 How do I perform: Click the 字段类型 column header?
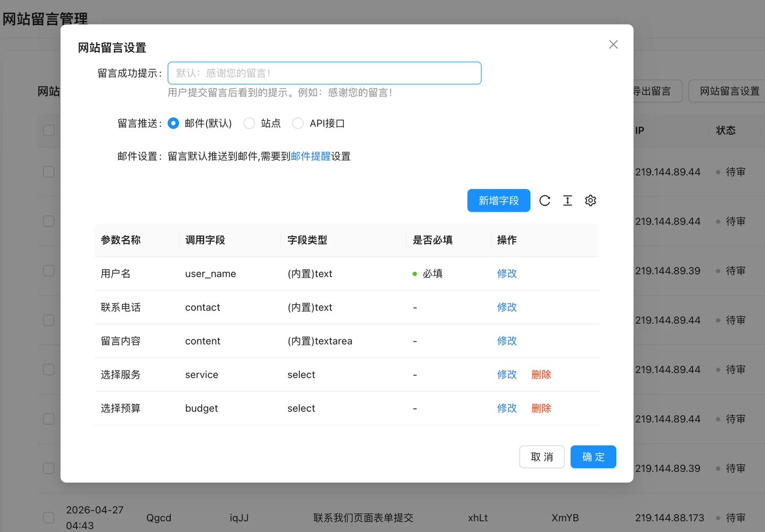[307, 240]
